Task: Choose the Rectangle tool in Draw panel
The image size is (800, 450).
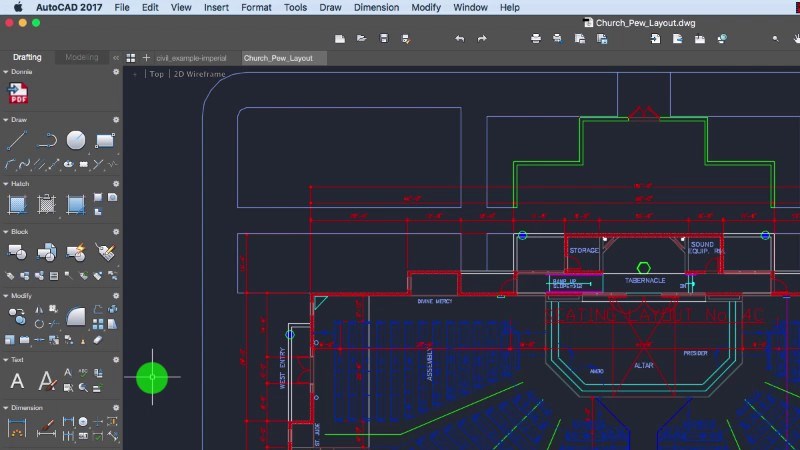Action: point(105,140)
